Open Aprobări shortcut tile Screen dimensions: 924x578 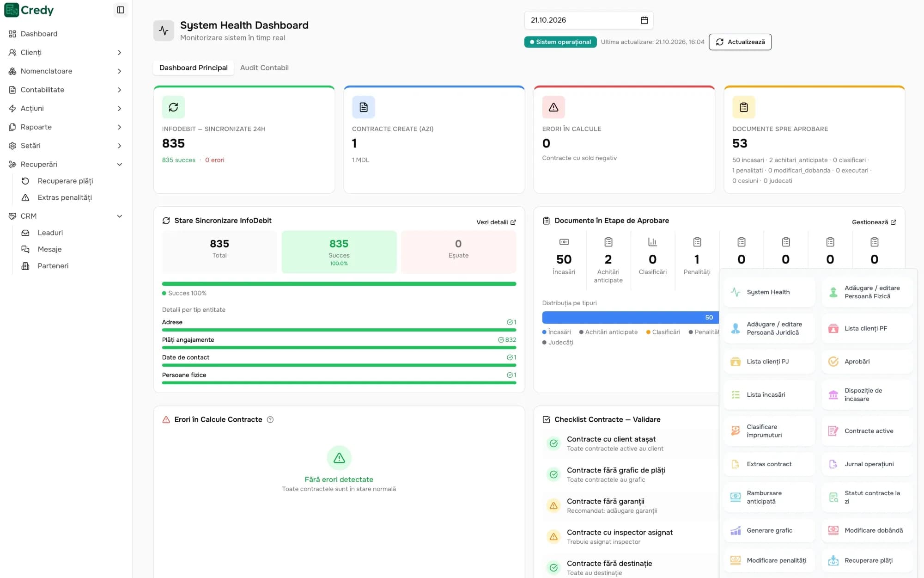[867, 362]
